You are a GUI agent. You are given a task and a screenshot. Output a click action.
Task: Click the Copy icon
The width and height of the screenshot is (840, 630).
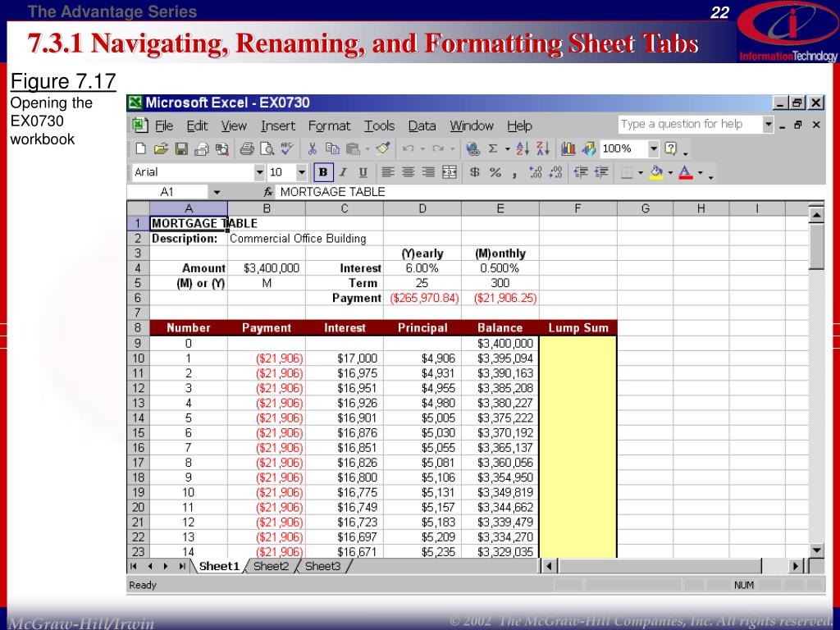pos(332,149)
